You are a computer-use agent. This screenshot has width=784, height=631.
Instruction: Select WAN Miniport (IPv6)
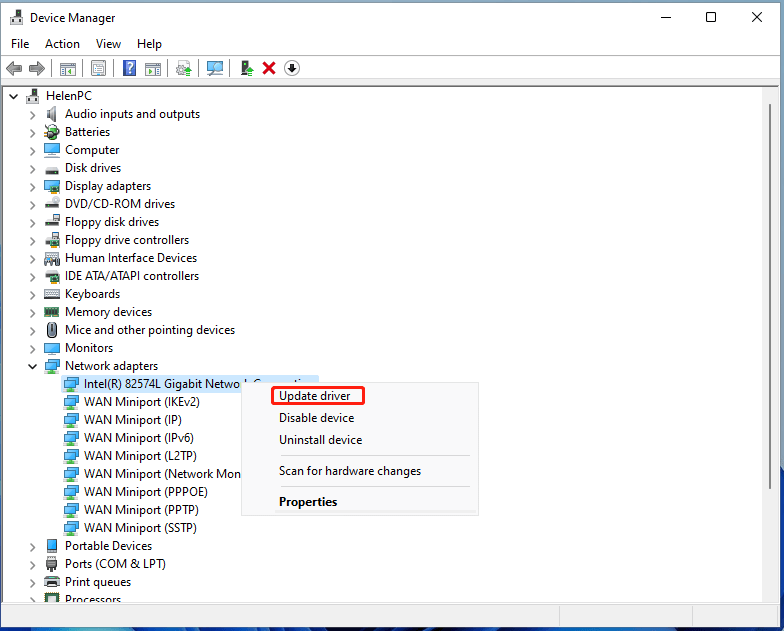coord(138,438)
